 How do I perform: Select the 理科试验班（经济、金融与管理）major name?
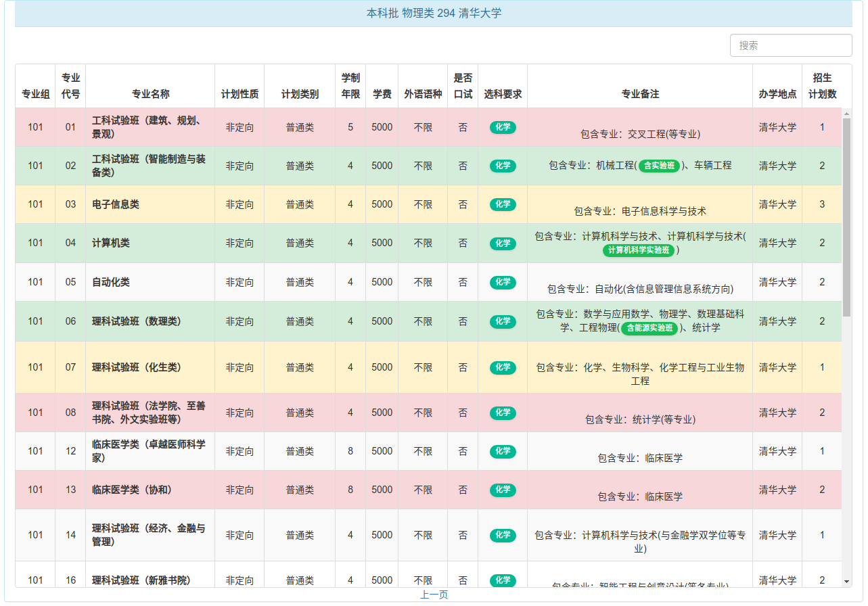(149, 535)
